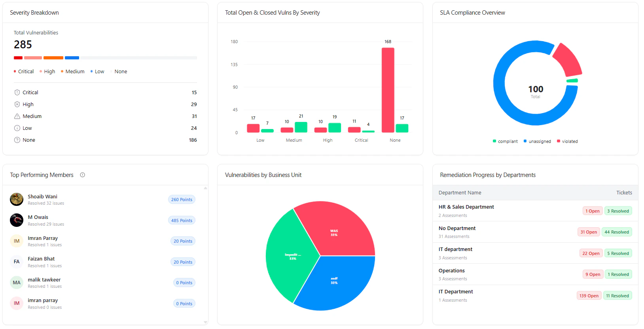
Task: Click M Owais's avatar picture
Action: coord(17,220)
